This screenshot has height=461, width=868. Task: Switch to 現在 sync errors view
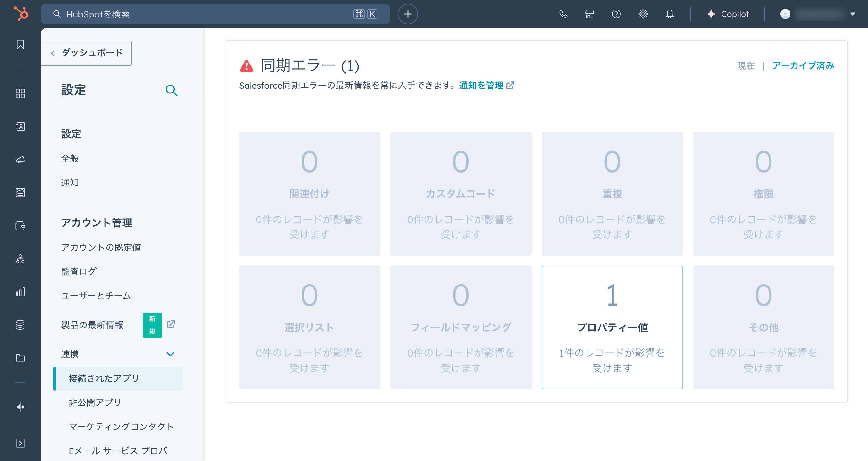(746, 66)
